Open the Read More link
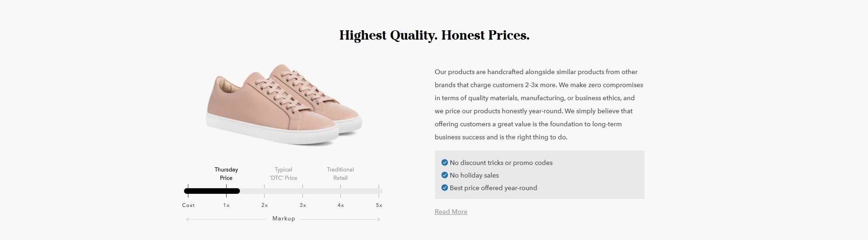This screenshot has height=240, width=868. tap(451, 212)
